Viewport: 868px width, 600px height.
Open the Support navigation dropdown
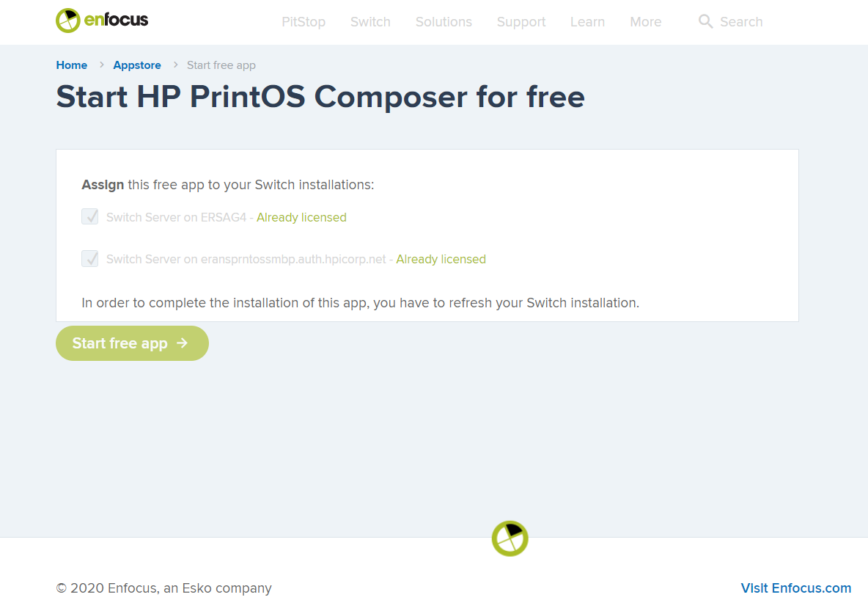(x=521, y=22)
